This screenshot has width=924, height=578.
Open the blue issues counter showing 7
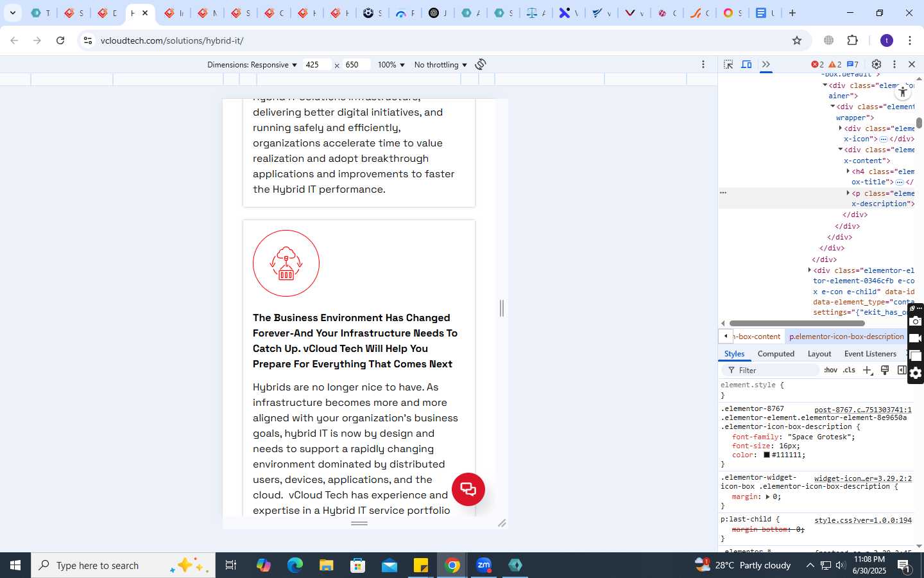853,64
